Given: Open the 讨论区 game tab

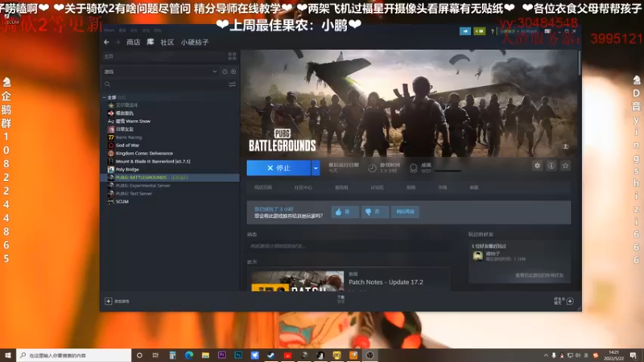Looking at the screenshot, I should [x=377, y=187].
